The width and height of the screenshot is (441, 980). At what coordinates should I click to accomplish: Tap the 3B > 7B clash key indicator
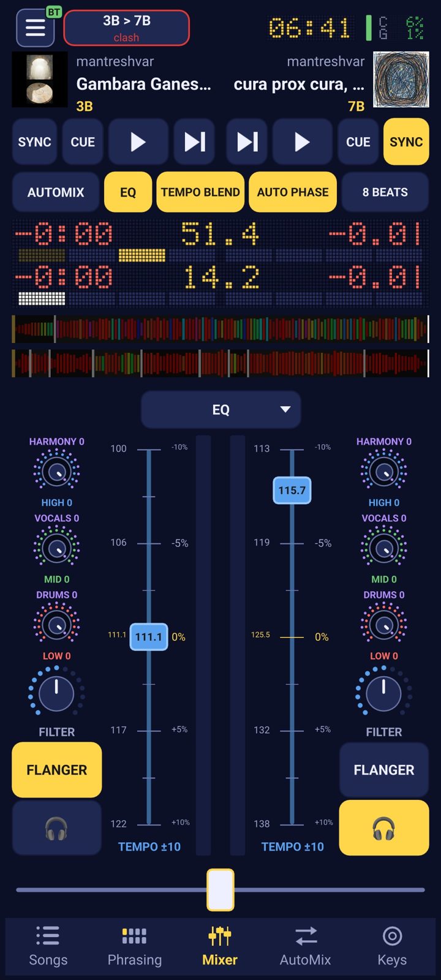click(126, 28)
